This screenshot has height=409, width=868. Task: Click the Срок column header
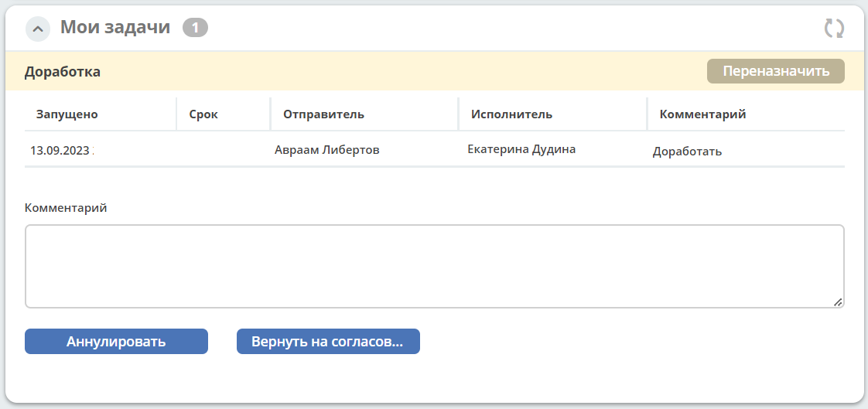pos(203,114)
